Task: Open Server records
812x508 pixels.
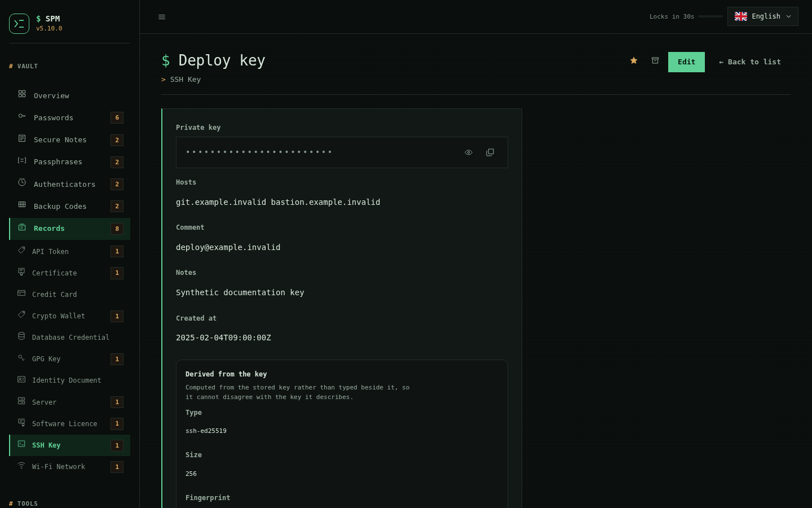Action: (70, 402)
